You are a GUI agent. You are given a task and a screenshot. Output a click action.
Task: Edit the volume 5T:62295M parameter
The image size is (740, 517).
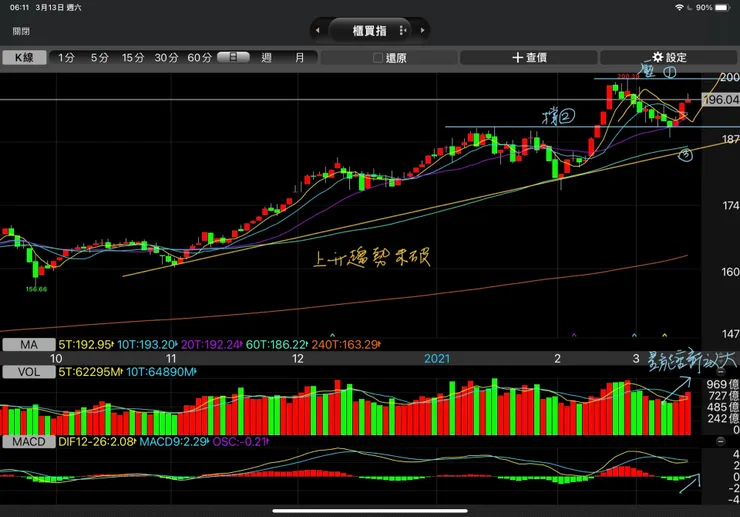(90, 372)
